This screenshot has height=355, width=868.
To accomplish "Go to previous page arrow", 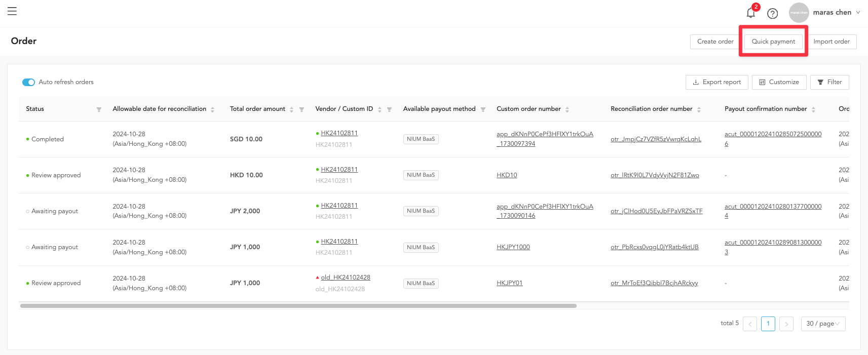I will (750, 324).
